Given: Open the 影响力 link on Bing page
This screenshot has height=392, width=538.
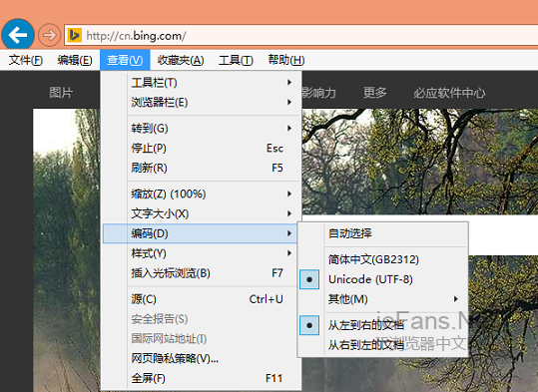Looking at the screenshot, I should click(x=319, y=93).
